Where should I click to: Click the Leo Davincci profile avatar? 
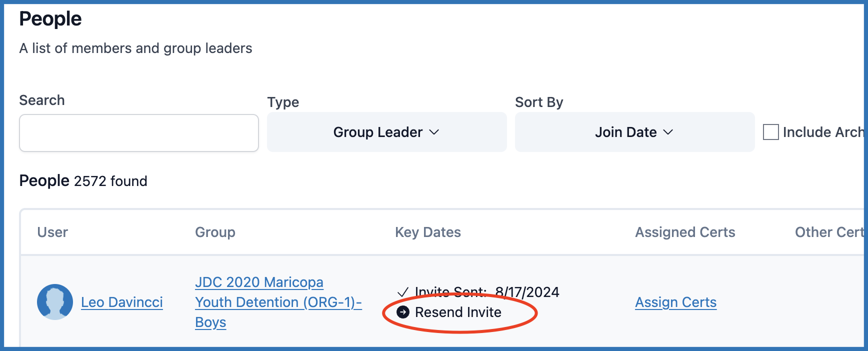coord(55,302)
